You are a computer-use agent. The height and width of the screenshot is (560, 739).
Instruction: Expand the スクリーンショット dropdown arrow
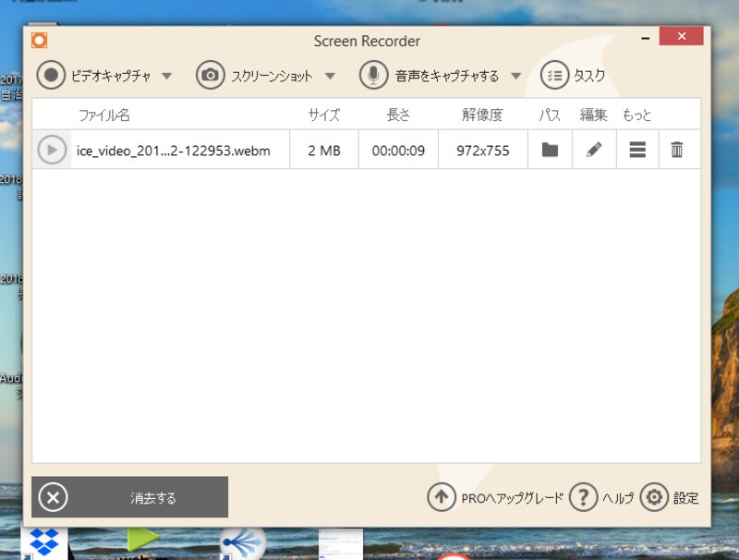pos(331,77)
